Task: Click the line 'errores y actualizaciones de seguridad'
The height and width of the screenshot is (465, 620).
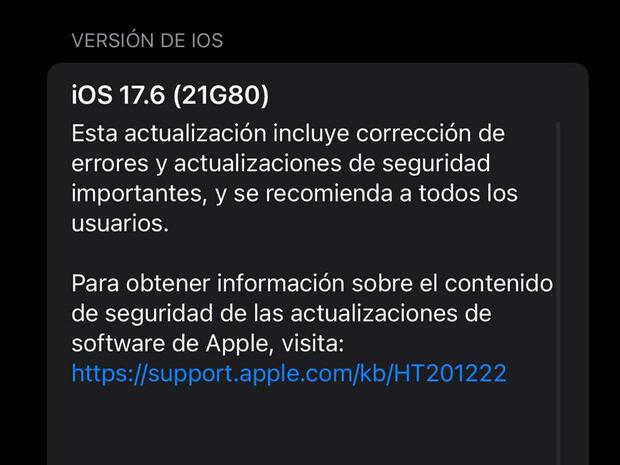Action: [281, 163]
